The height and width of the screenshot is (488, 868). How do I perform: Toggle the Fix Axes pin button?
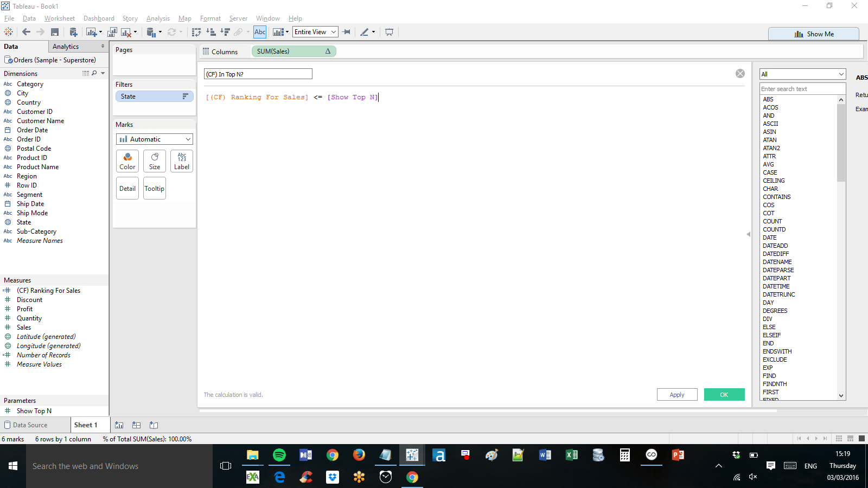pos(347,32)
